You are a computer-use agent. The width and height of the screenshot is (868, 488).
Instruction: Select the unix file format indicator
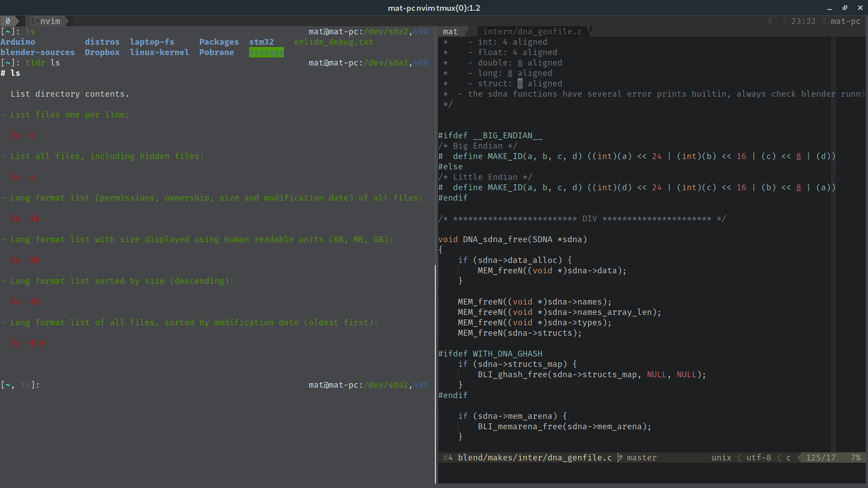[x=721, y=458]
